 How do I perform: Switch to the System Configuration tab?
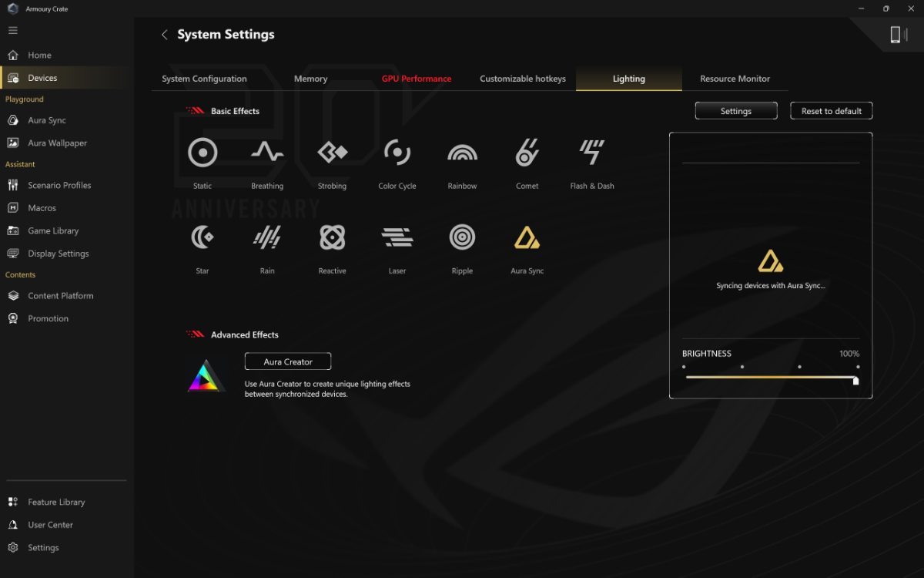204,79
